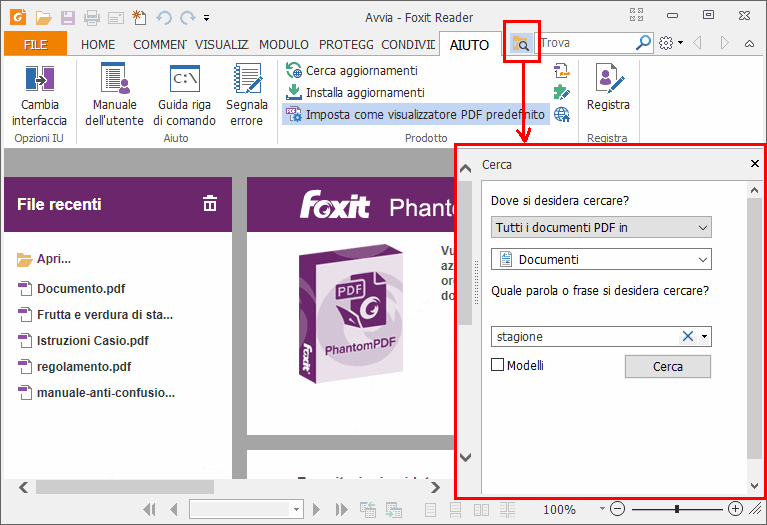Click the Cerca button in search panel

point(668,366)
